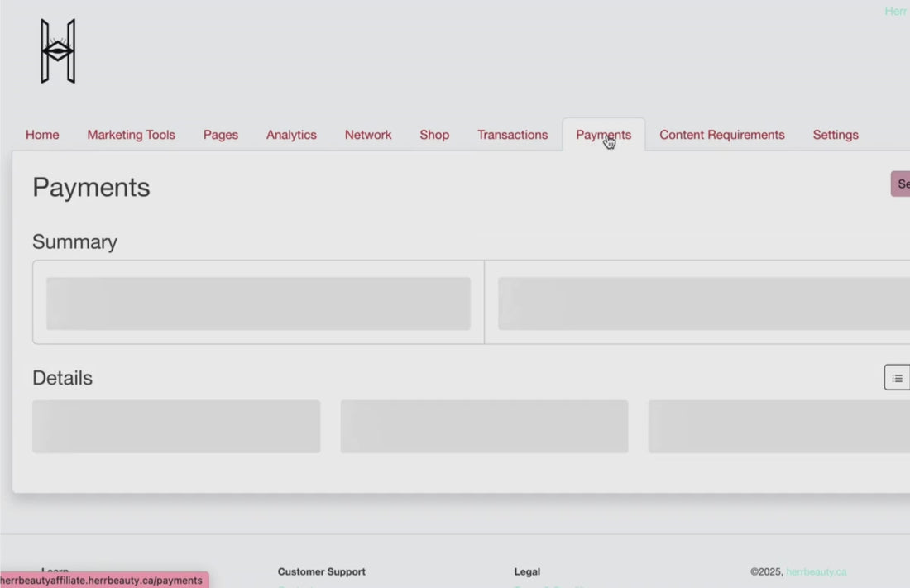Open the Content Requirements tab
Viewport: 910px width, 588px height.
(x=722, y=135)
